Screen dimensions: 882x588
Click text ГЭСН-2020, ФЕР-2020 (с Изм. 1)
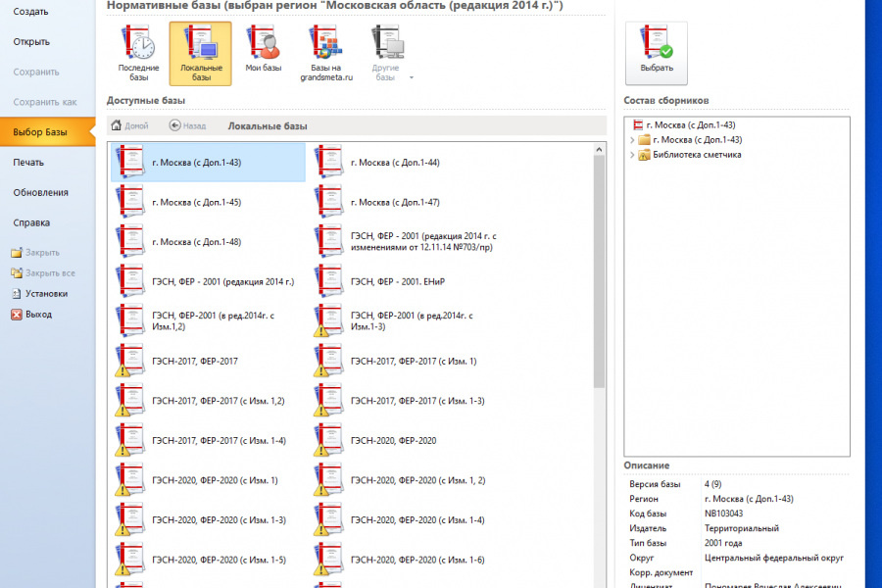tap(215, 480)
